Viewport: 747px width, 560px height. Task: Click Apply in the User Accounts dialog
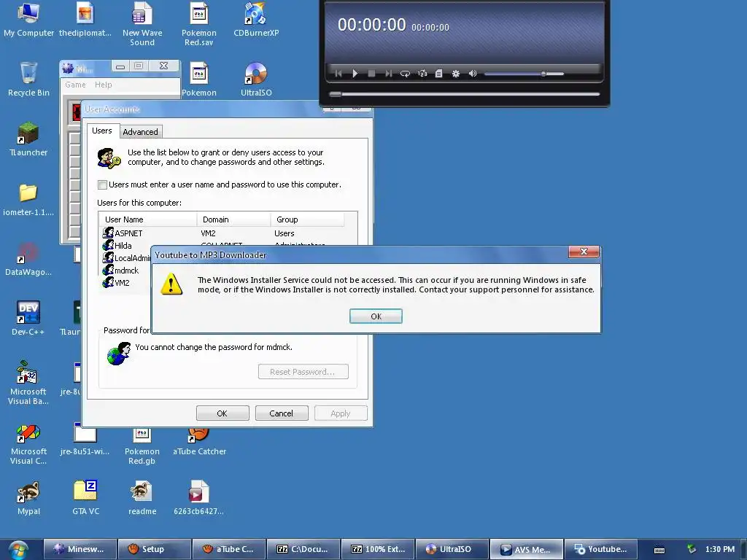(341, 413)
